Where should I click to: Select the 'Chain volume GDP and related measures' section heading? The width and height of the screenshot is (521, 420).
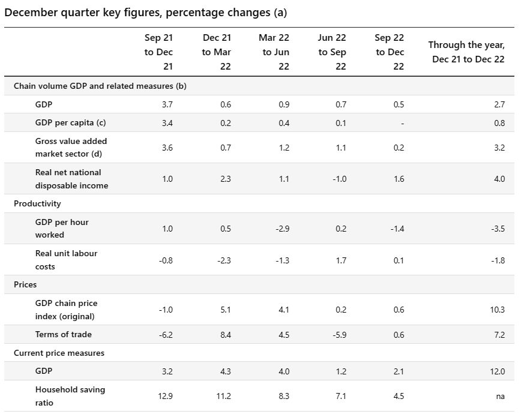pos(100,86)
